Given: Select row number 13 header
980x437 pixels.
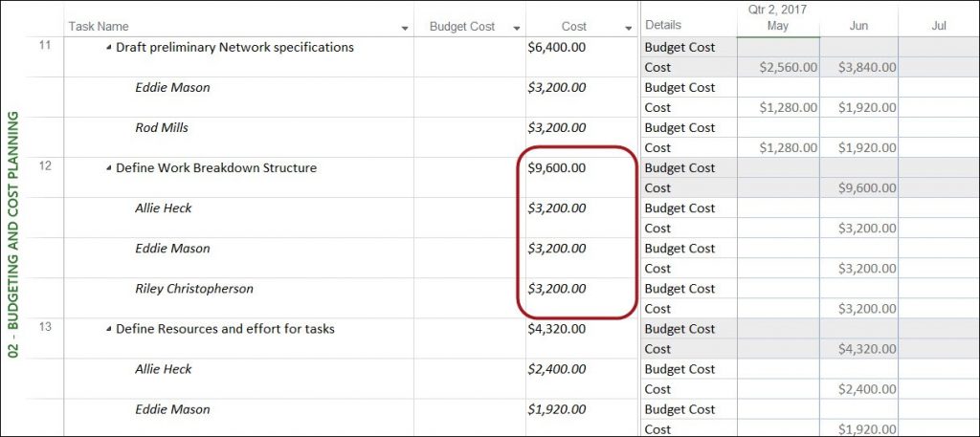Looking at the screenshot, I should coord(45,338).
